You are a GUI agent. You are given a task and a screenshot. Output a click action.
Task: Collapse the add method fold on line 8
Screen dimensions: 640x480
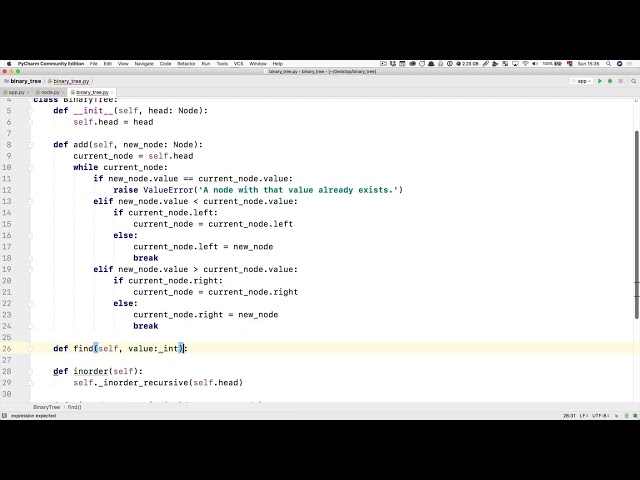(30, 144)
